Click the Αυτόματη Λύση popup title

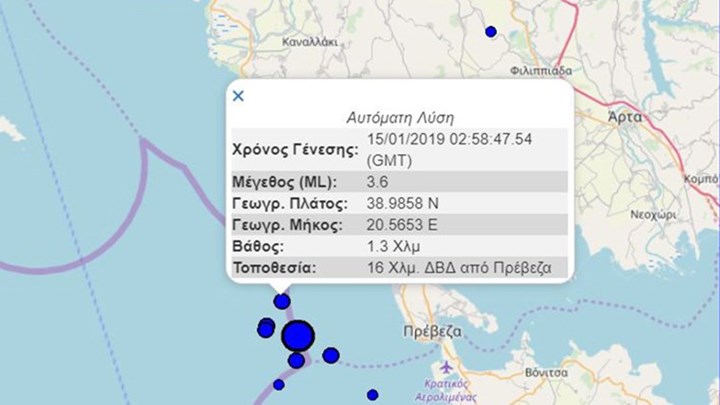point(400,118)
